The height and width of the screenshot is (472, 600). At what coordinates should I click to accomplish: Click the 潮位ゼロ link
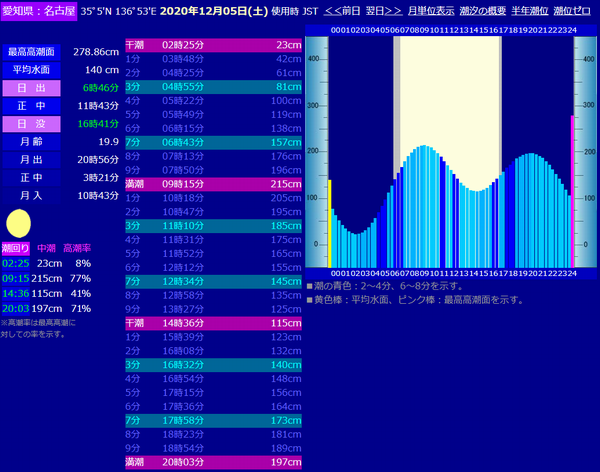pos(572,11)
